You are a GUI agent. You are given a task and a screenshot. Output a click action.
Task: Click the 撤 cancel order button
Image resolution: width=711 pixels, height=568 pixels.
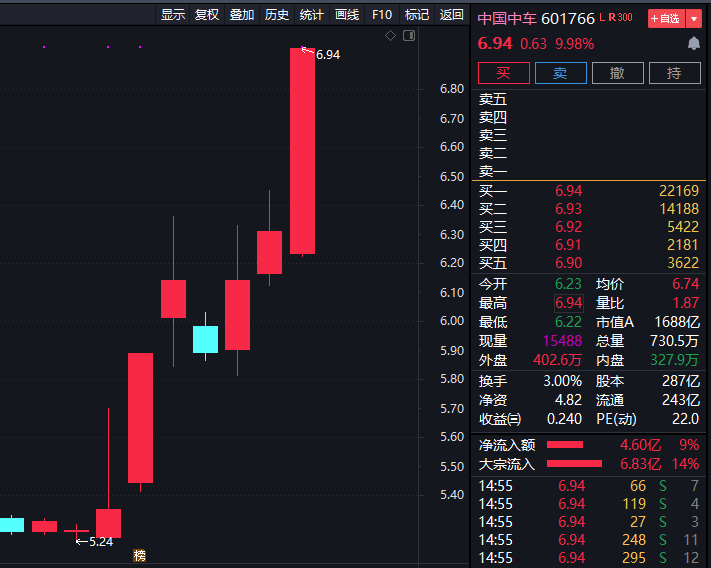618,73
